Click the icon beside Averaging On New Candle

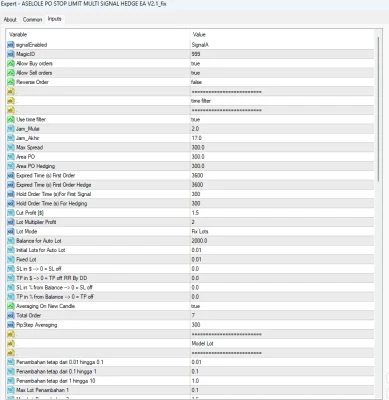[x=11, y=306]
